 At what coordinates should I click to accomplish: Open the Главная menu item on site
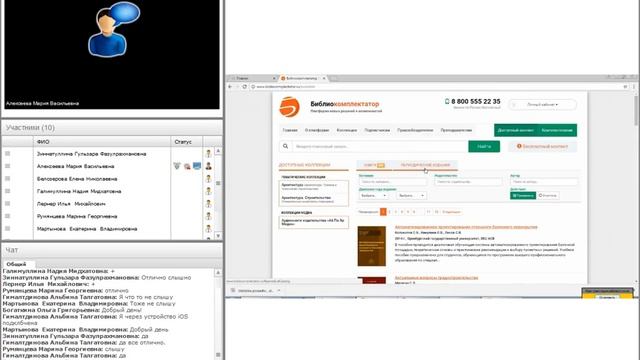290,130
